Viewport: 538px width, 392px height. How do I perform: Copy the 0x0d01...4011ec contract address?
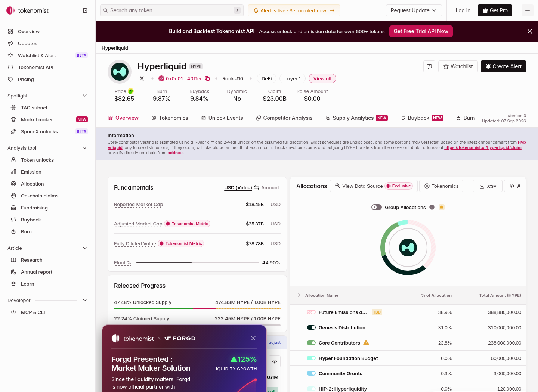207,78
